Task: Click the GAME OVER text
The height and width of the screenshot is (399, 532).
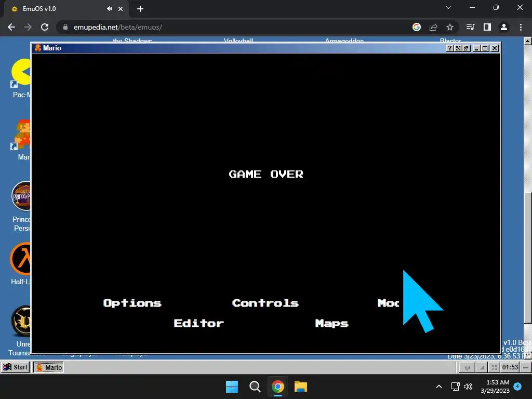Action: click(266, 174)
